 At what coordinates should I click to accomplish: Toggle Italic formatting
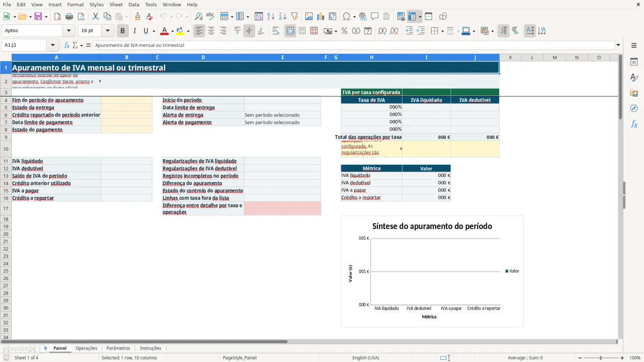point(135,31)
